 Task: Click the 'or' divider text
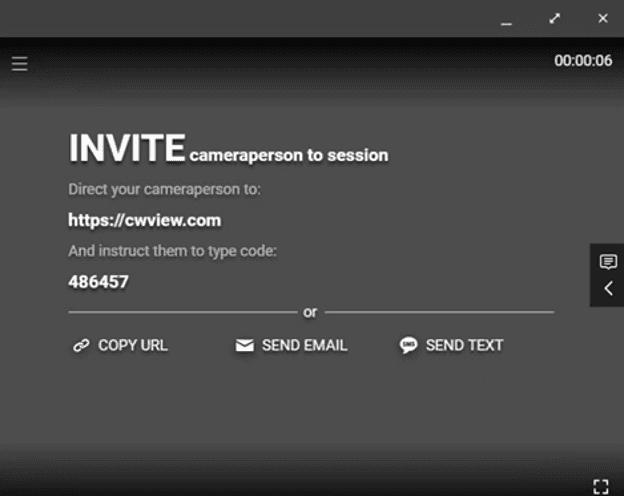[x=310, y=312]
